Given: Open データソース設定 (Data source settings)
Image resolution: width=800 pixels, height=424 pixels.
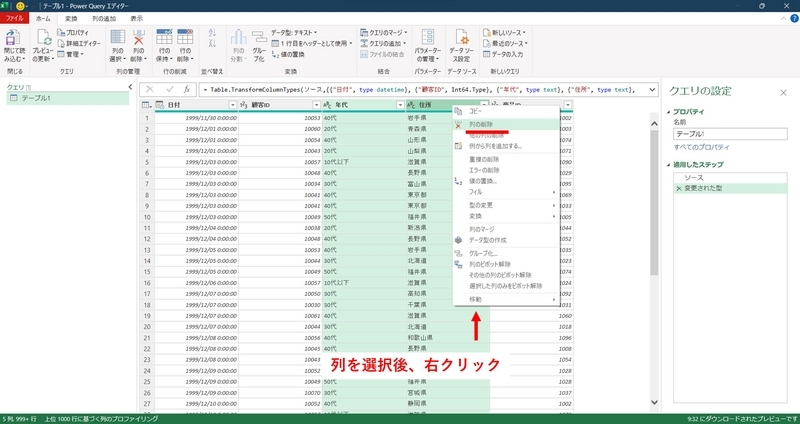Looking at the screenshot, I should pyautogui.click(x=462, y=38).
